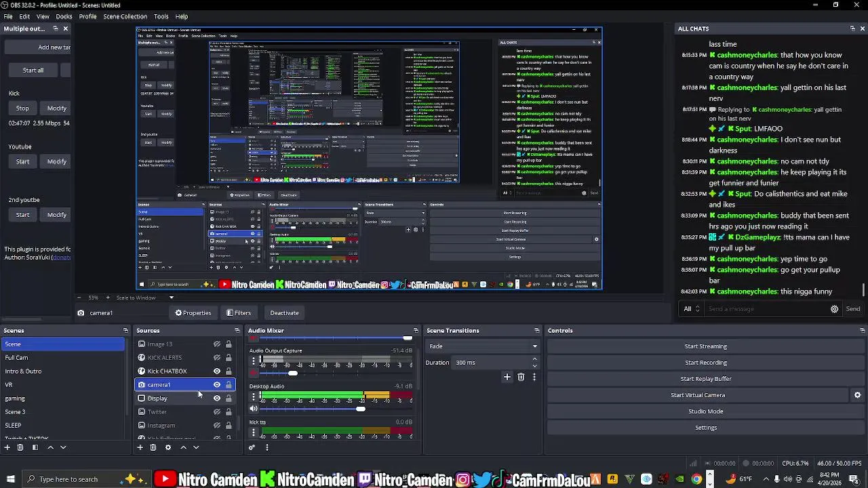Viewport: 868px width, 488px height.
Task: Show the Image 13 source
Action: tap(217, 344)
